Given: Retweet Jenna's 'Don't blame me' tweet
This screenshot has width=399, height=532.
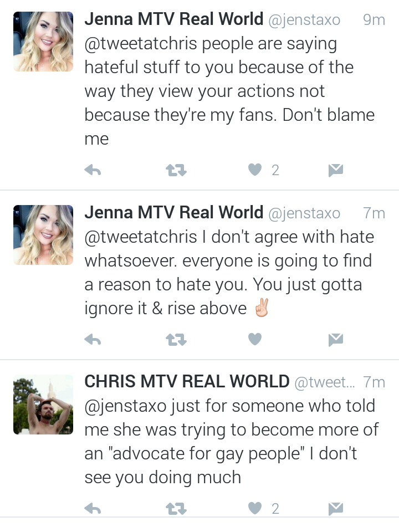Looking at the screenshot, I should pos(176,170).
